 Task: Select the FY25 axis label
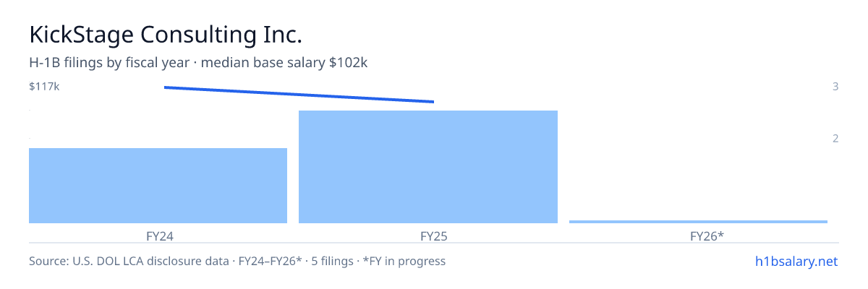[x=428, y=236]
